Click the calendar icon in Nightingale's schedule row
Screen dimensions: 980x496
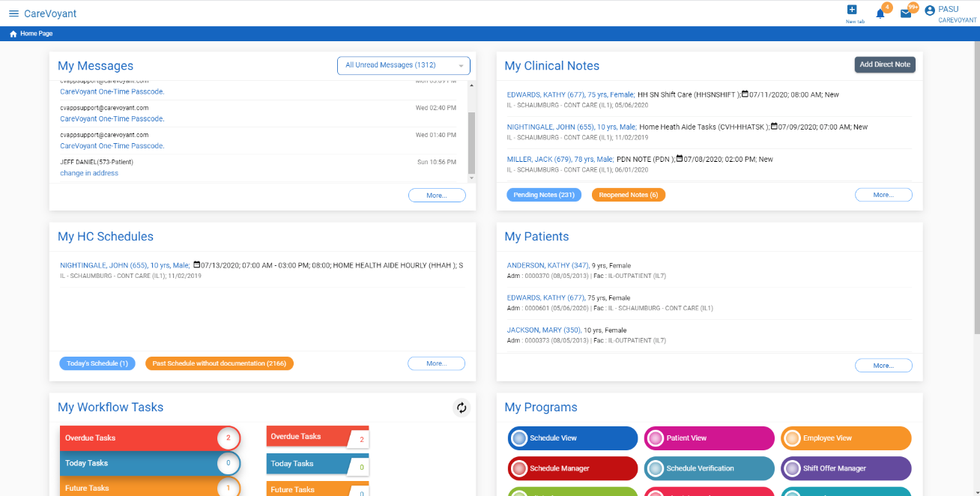[x=197, y=264]
